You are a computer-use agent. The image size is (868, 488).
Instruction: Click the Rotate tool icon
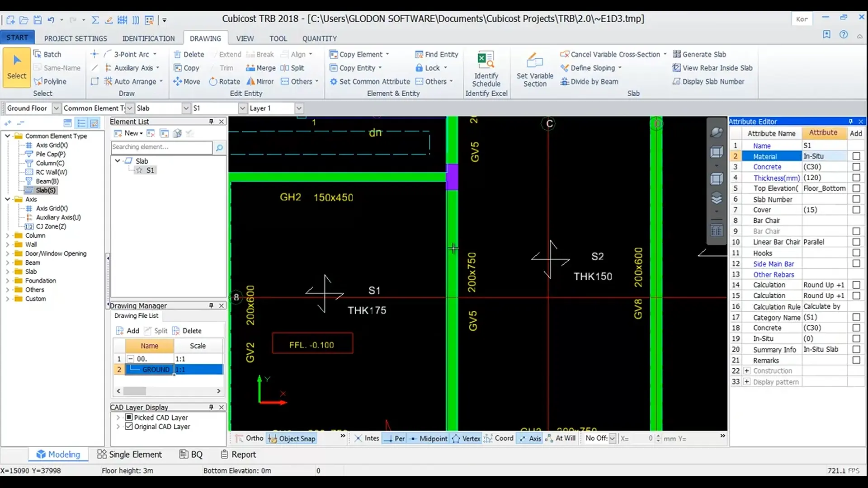pyautogui.click(x=213, y=82)
